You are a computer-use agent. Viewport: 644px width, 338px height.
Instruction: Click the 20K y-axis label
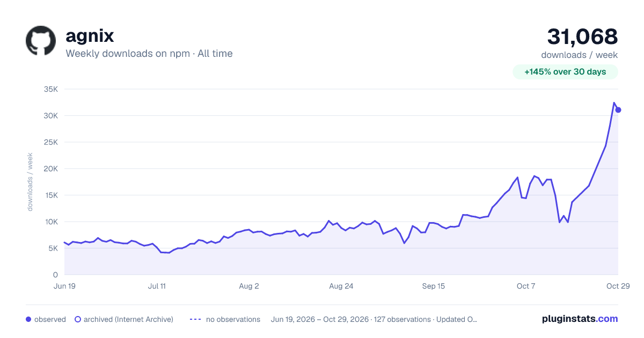50,169
